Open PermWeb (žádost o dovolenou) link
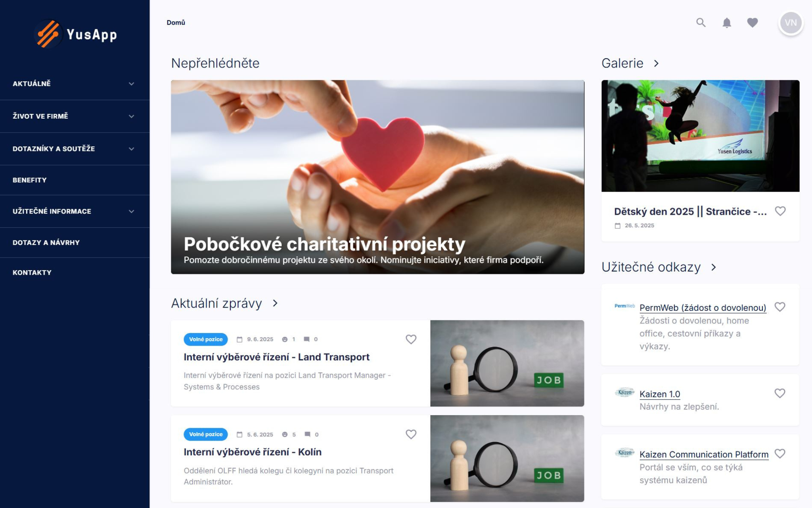 (703, 308)
